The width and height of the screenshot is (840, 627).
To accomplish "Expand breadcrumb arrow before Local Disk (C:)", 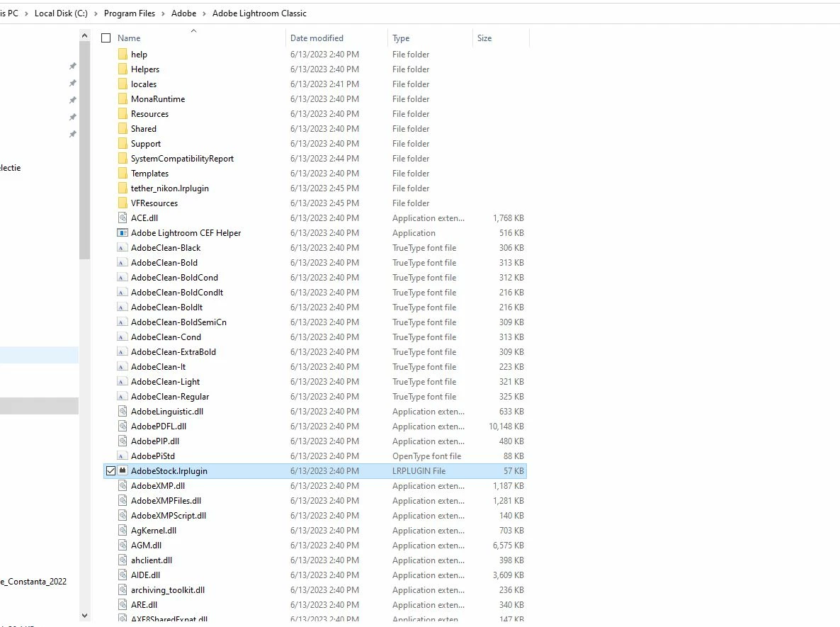I will tap(26, 13).
